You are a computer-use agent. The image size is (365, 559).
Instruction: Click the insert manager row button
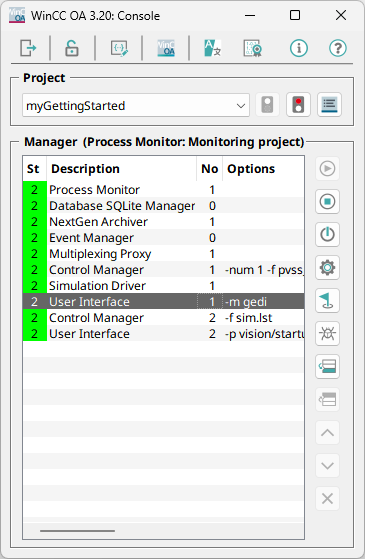point(327,366)
